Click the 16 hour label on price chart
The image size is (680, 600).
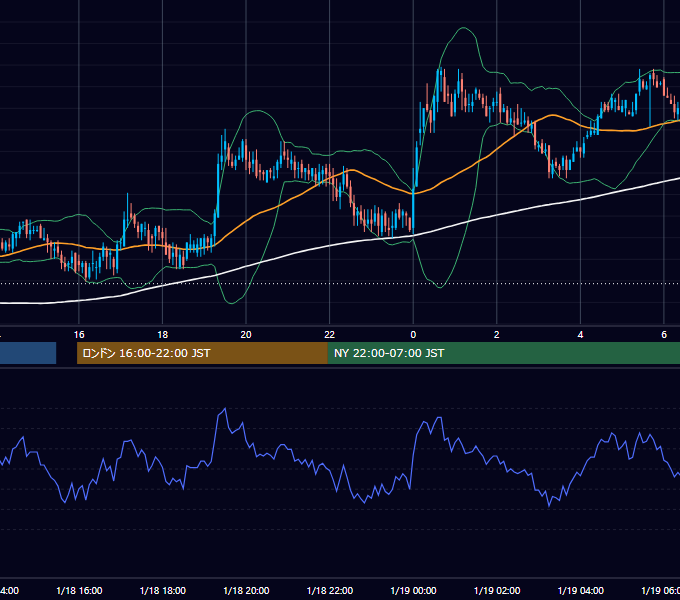79,335
